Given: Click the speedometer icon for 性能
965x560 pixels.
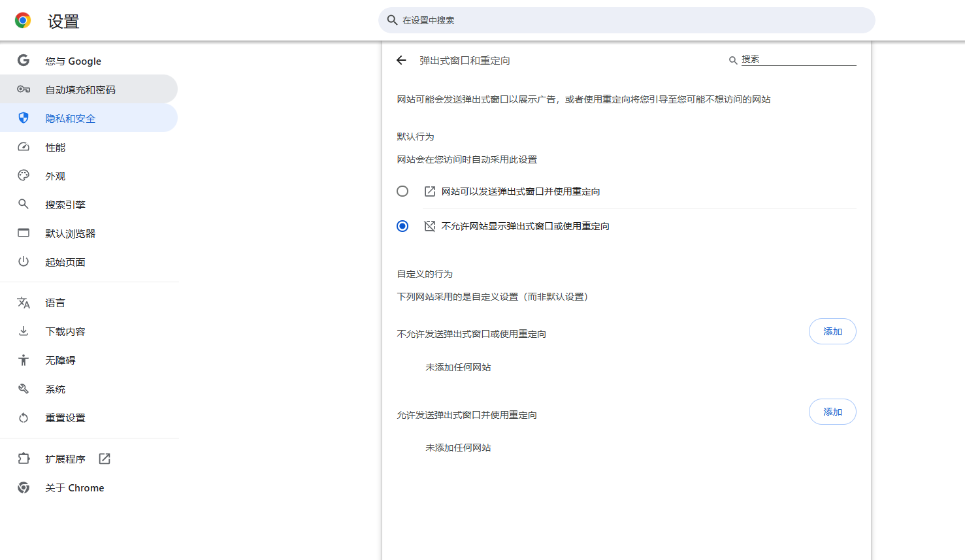Looking at the screenshot, I should [x=24, y=147].
